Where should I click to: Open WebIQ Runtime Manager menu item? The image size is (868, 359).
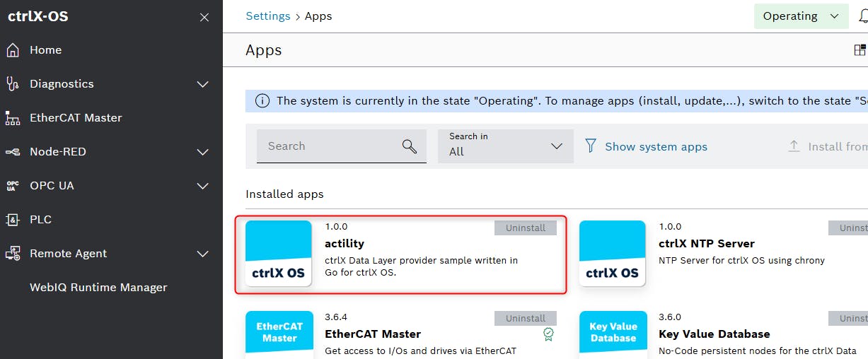[98, 288]
